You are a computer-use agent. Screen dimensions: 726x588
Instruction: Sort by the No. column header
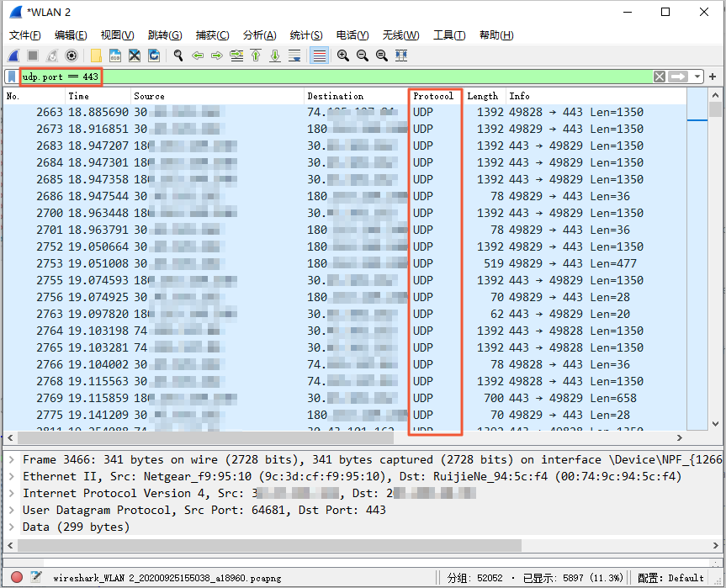(34, 96)
